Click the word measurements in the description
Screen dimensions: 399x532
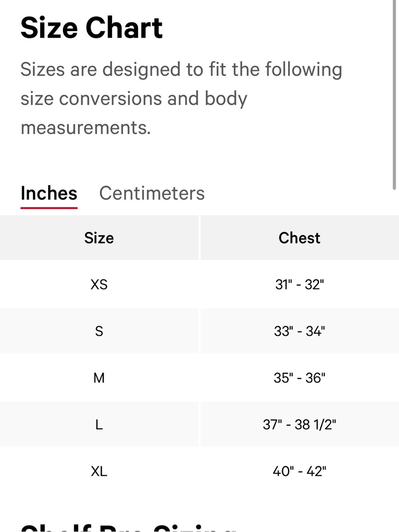coord(85,128)
